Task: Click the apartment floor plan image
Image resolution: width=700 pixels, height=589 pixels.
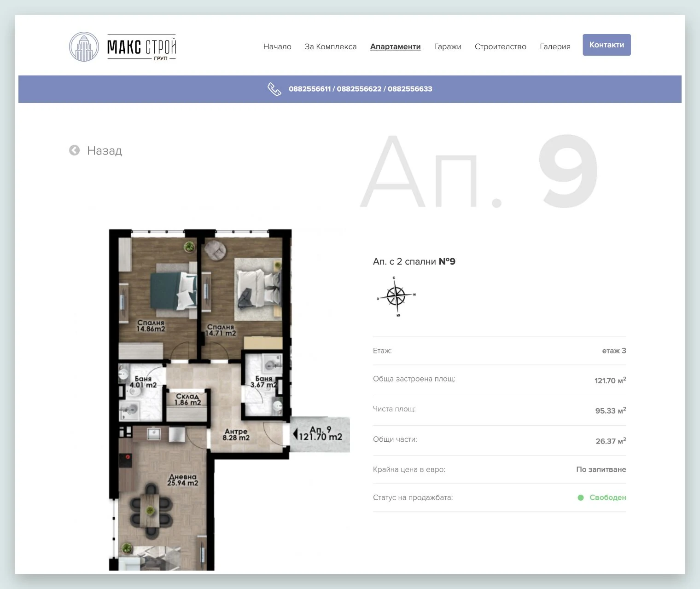Action: point(229,399)
